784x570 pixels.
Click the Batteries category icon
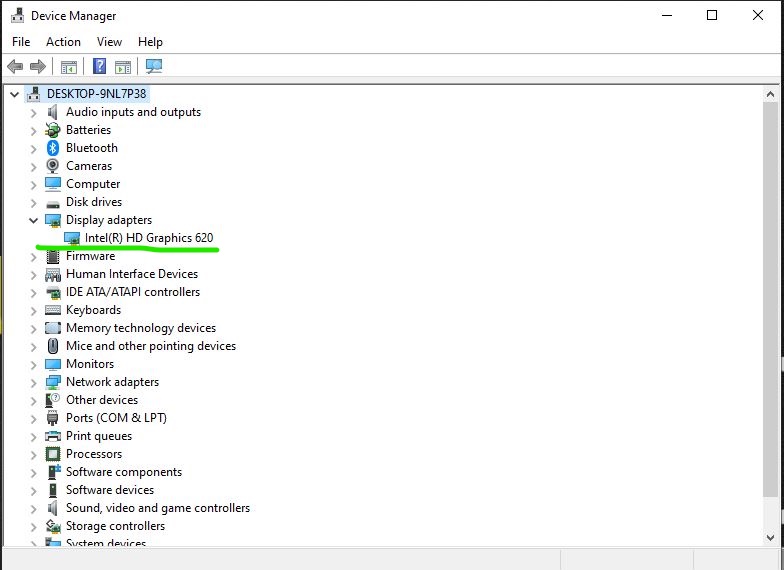52,130
